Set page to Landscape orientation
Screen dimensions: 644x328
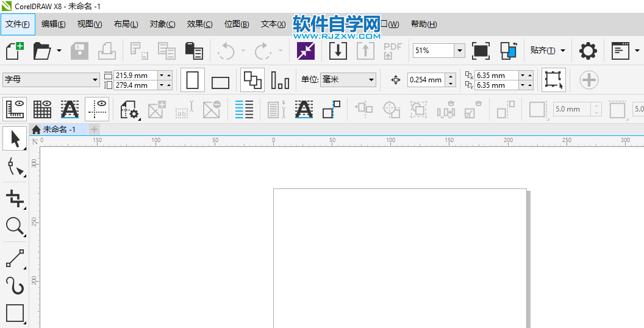(220, 82)
